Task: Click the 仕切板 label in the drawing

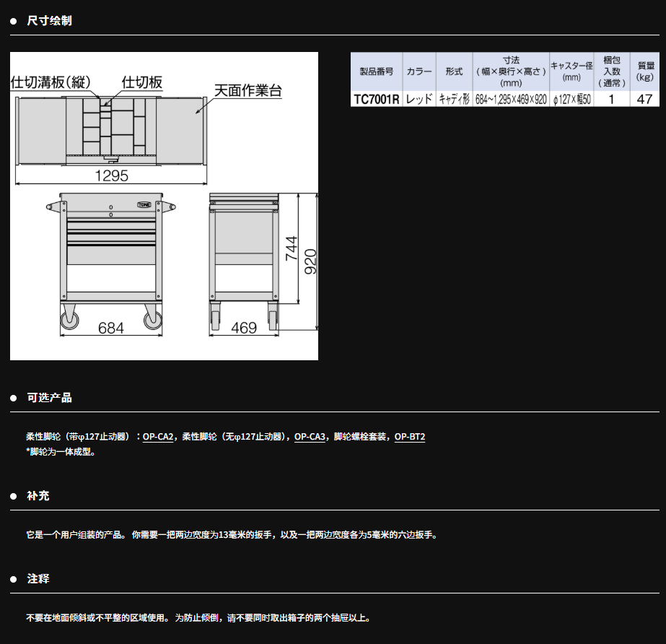Action: coord(144,82)
